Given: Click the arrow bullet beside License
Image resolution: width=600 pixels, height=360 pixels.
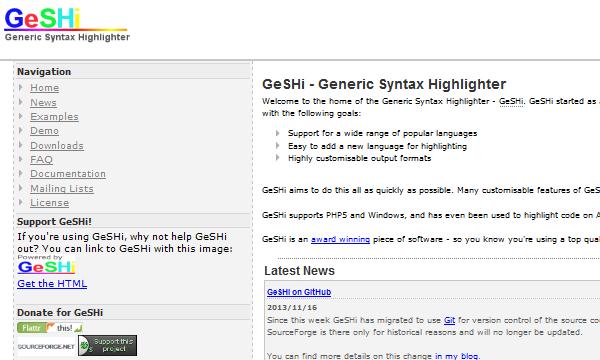Looking at the screenshot, I should click(x=21, y=202).
